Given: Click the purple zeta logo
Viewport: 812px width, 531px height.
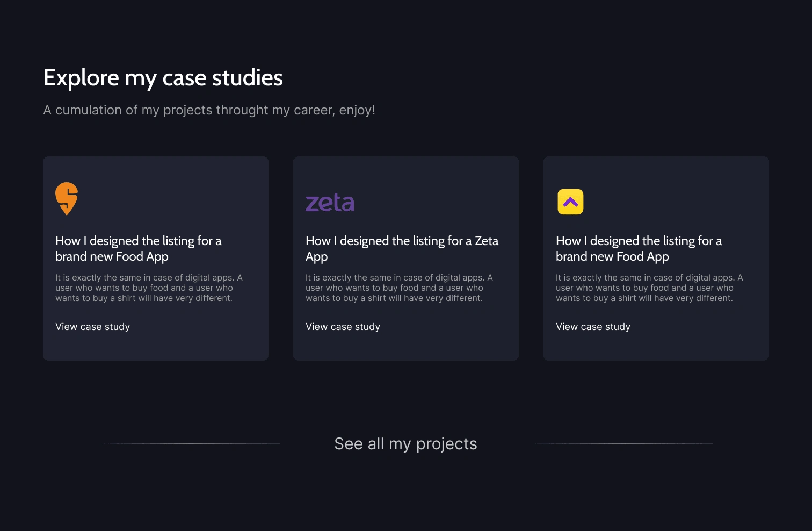Looking at the screenshot, I should tap(330, 203).
